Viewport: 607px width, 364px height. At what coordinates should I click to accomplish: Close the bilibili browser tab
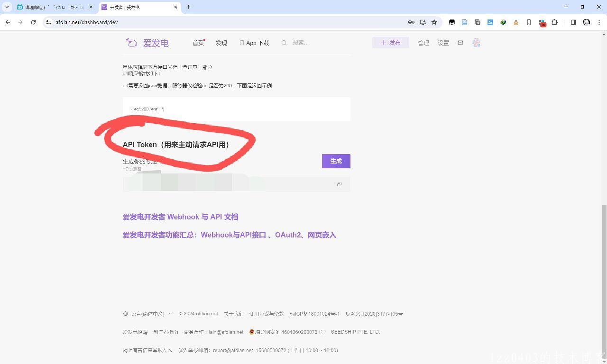coord(91,7)
